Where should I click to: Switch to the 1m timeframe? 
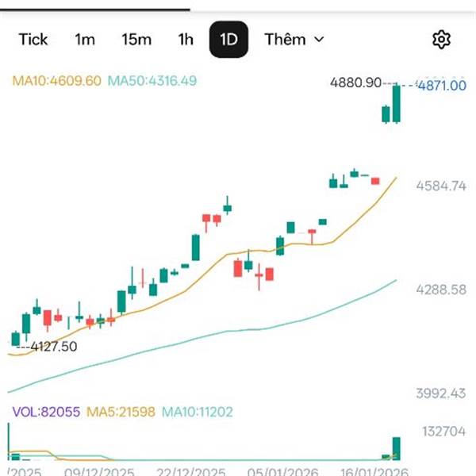tap(85, 39)
